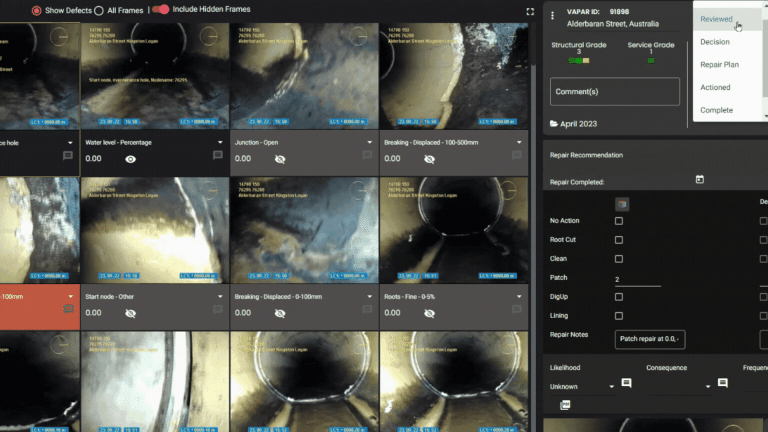Open the Likelihood Unknown dropdown
Viewport: 768px width, 432px height.
pyautogui.click(x=582, y=386)
